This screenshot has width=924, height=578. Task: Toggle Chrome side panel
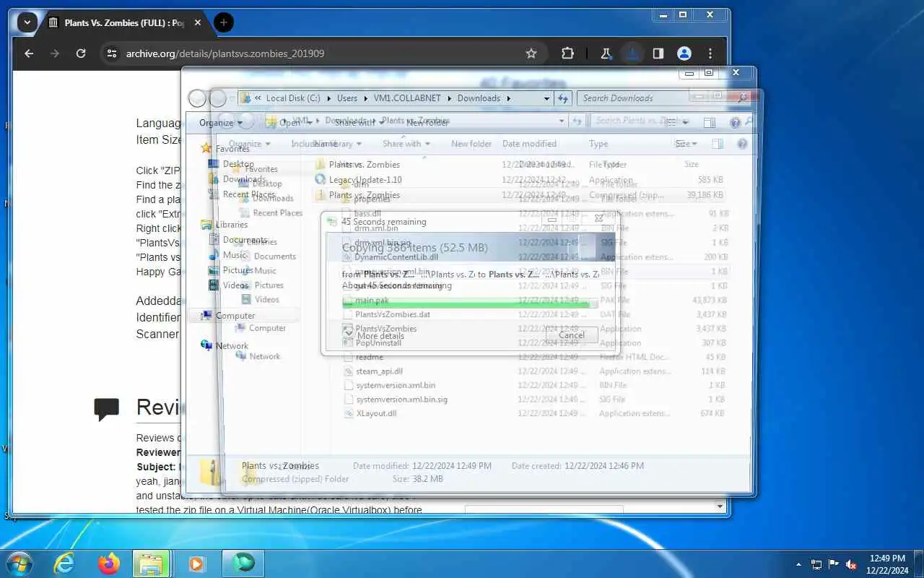point(658,53)
